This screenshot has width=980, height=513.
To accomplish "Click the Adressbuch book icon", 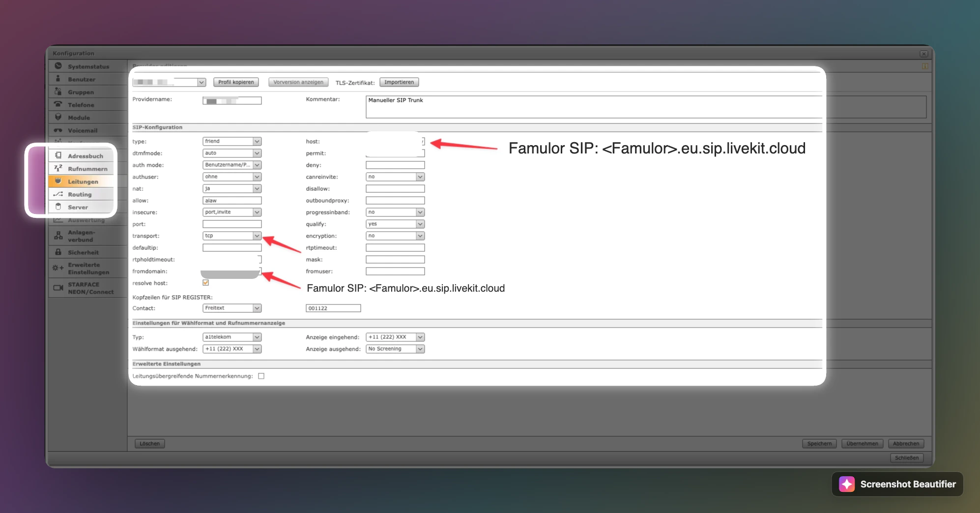I will point(58,155).
